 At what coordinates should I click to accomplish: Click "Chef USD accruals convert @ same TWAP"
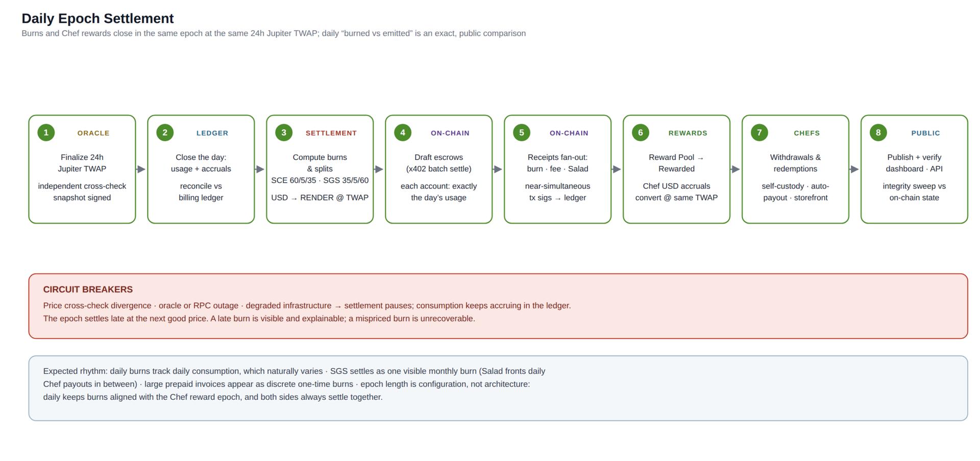tap(677, 192)
